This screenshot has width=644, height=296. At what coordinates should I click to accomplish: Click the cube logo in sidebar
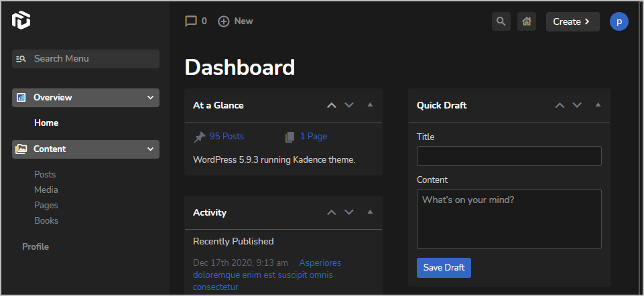[21, 21]
